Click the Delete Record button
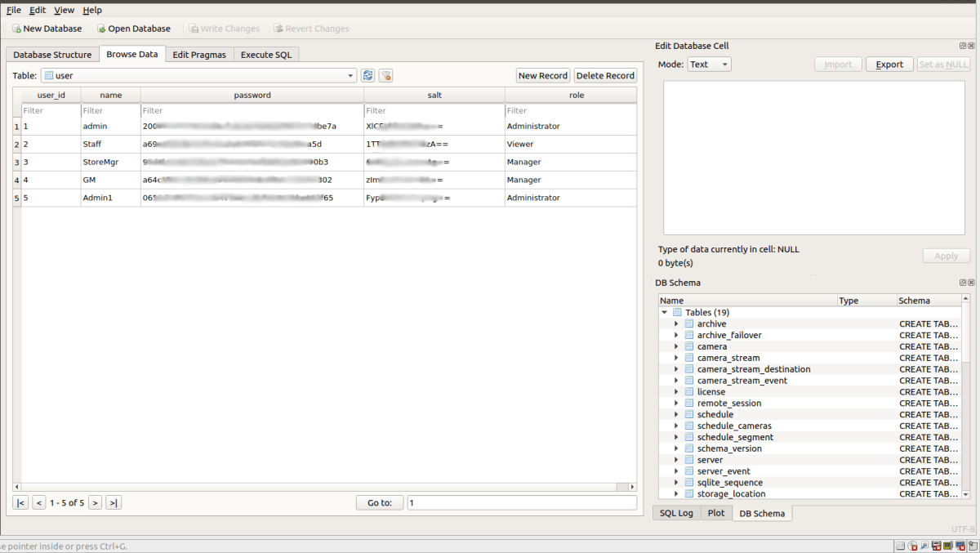Screen dimensions: 980x553 click(605, 75)
